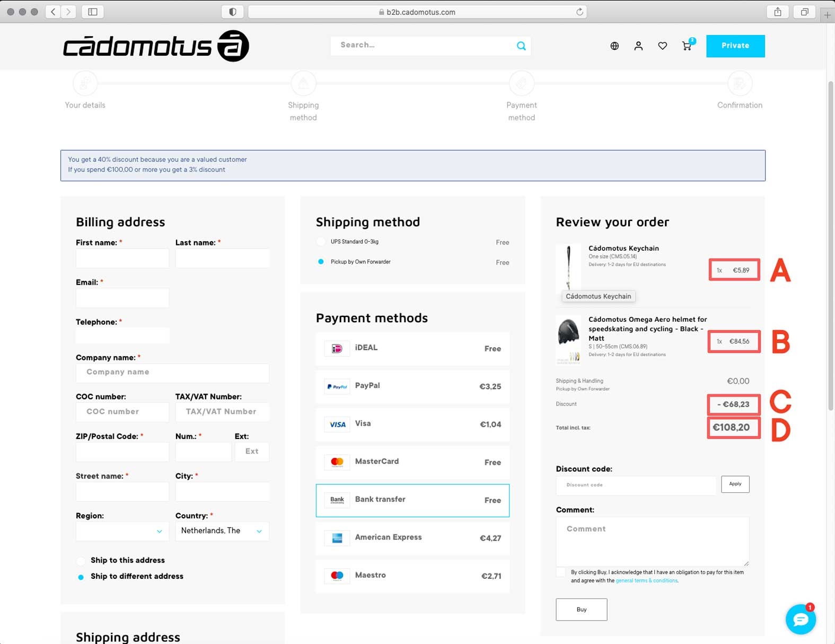Click the page vertical scrollbar
The image size is (835, 644).
pos(830,245)
